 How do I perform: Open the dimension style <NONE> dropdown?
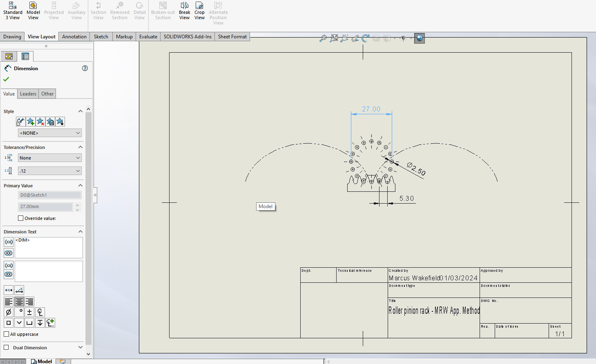point(49,133)
